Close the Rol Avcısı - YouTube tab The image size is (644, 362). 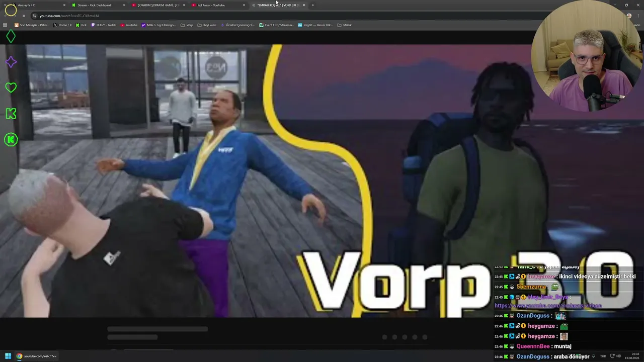[x=244, y=5]
